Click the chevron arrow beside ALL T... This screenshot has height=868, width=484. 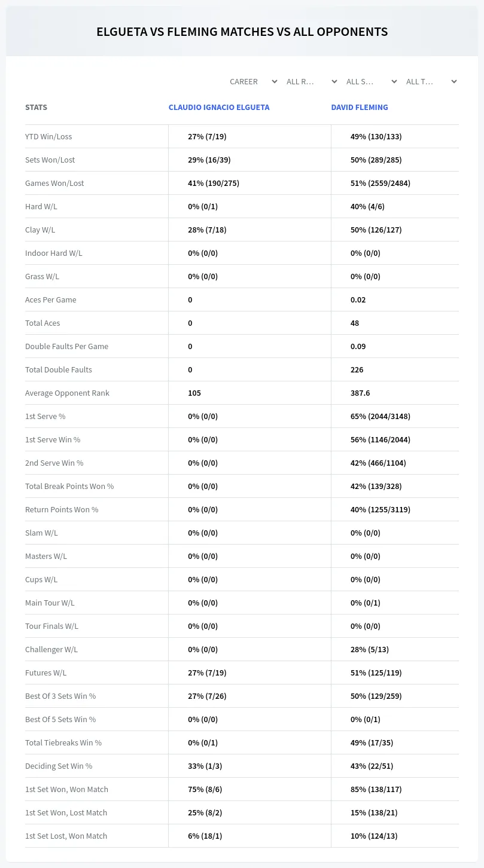tap(454, 81)
